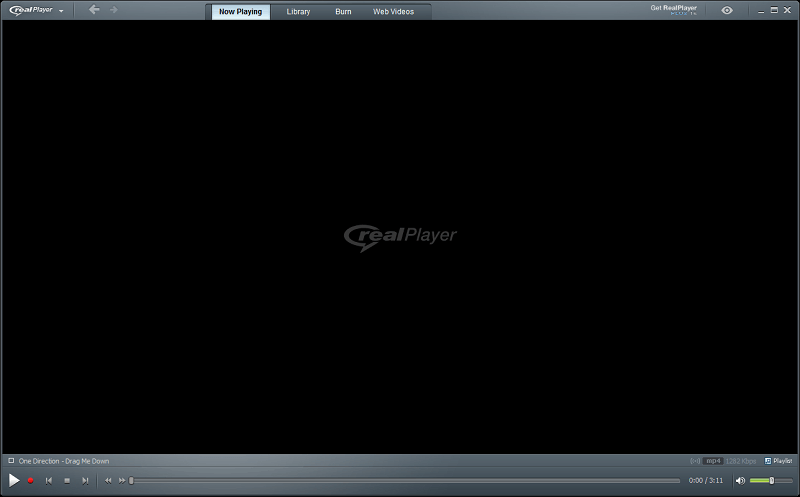Skip to previous track
The height and width of the screenshot is (497, 800).
coord(49,481)
